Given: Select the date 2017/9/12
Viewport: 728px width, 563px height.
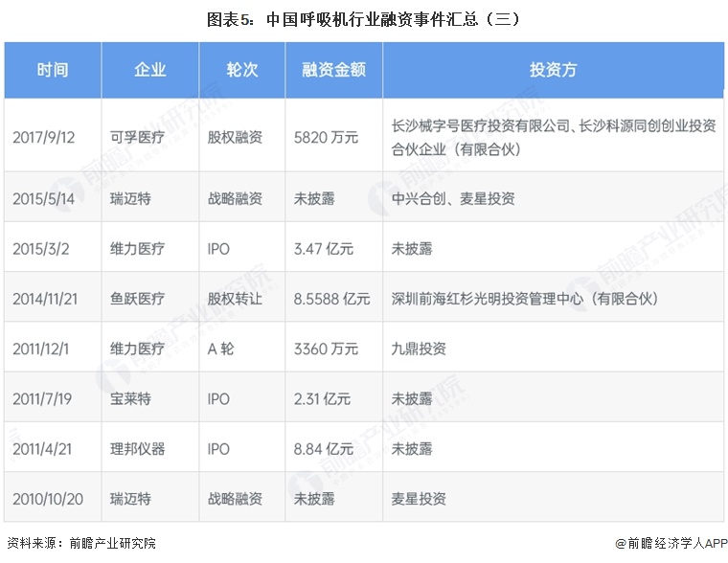Looking at the screenshot, I should click(44, 137).
